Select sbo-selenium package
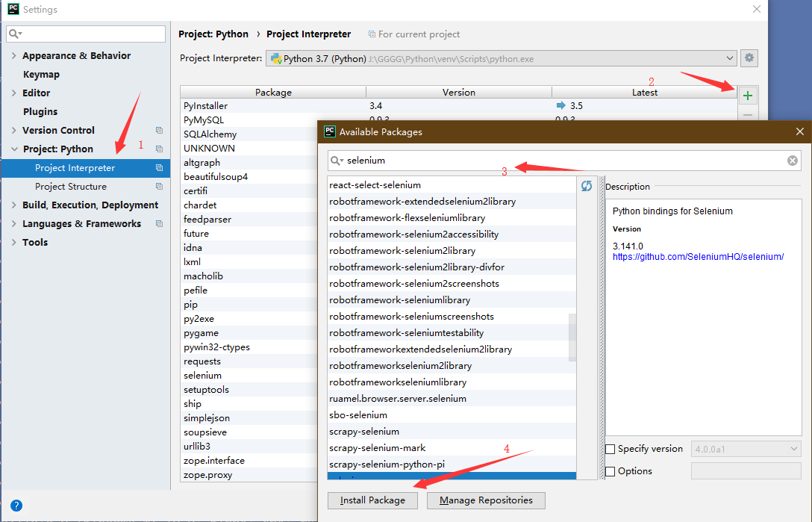Screen dimensions: 812x522 [452, 415]
